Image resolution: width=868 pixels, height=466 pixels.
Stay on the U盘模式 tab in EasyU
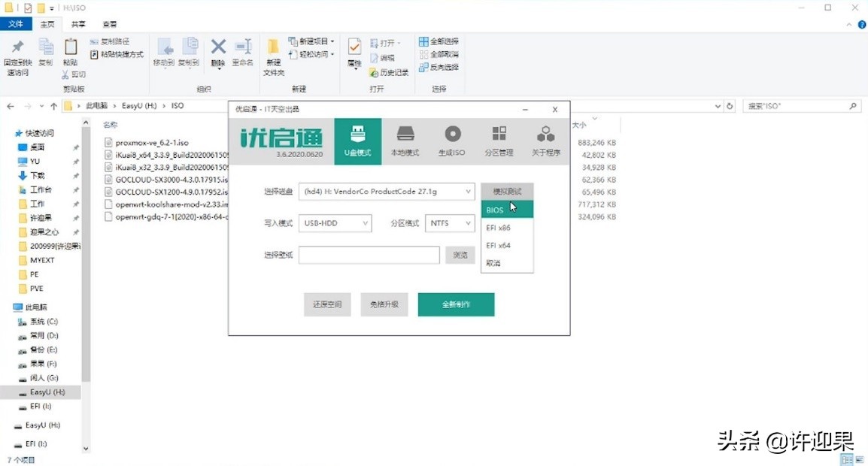pyautogui.click(x=360, y=141)
